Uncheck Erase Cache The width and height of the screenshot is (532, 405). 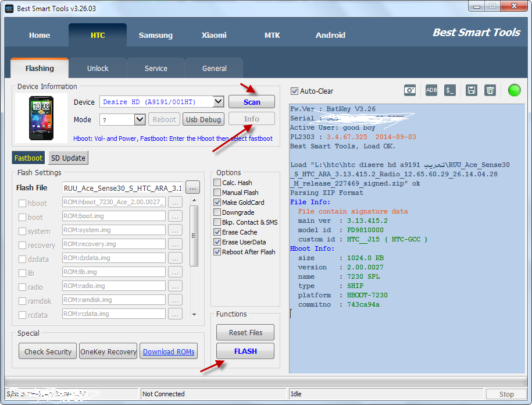point(217,232)
